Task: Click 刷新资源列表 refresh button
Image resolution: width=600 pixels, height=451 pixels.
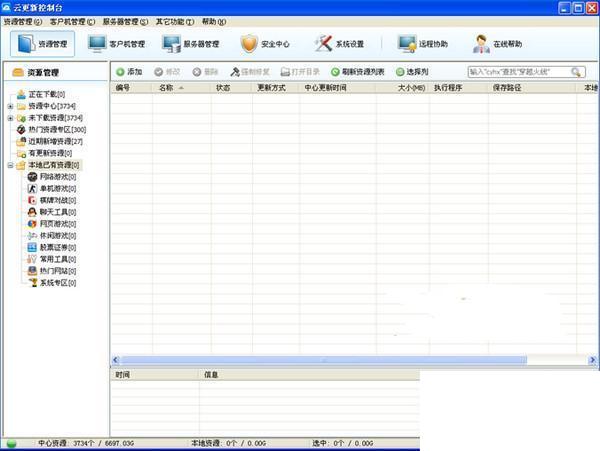Action: [358, 72]
